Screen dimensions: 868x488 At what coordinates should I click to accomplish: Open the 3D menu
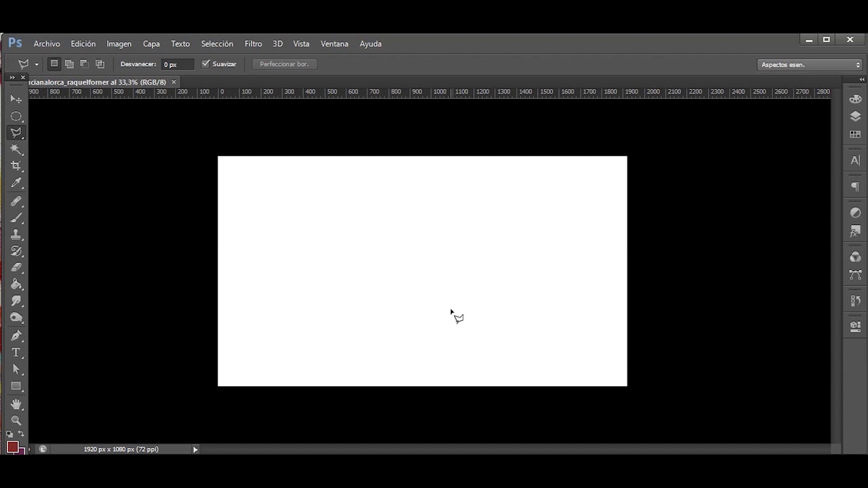pyautogui.click(x=277, y=43)
